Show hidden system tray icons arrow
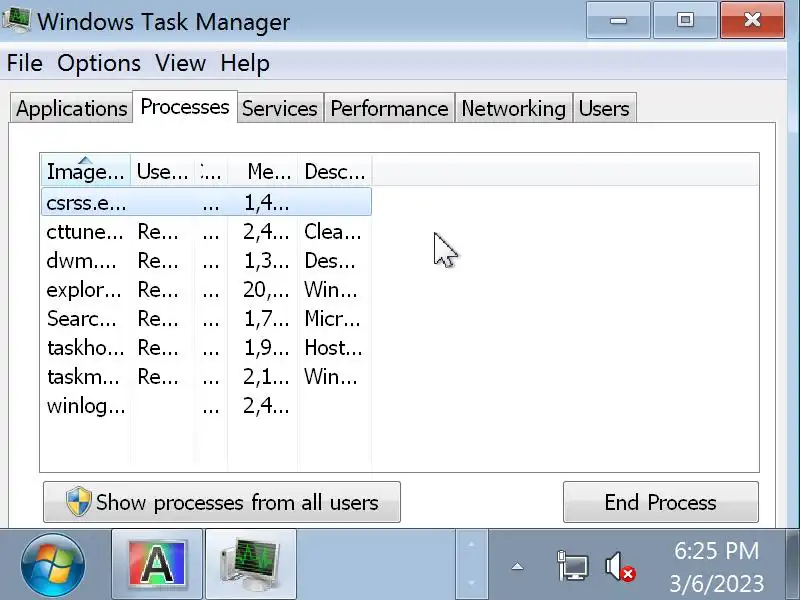Image resolution: width=800 pixels, height=600 pixels. (517, 566)
